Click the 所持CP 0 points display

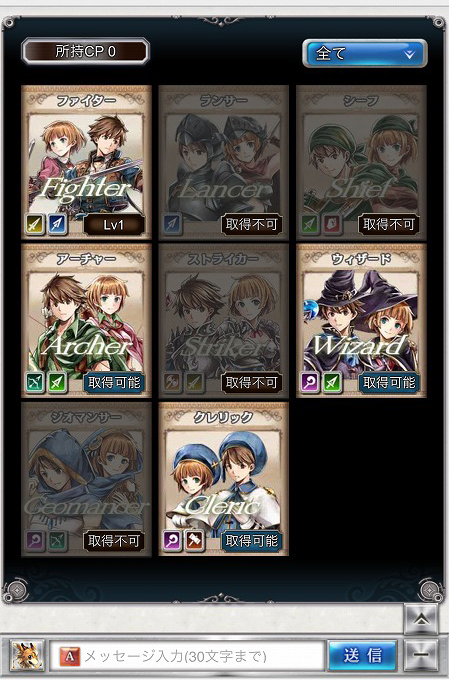pyautogui.click(x=86, y=51)
